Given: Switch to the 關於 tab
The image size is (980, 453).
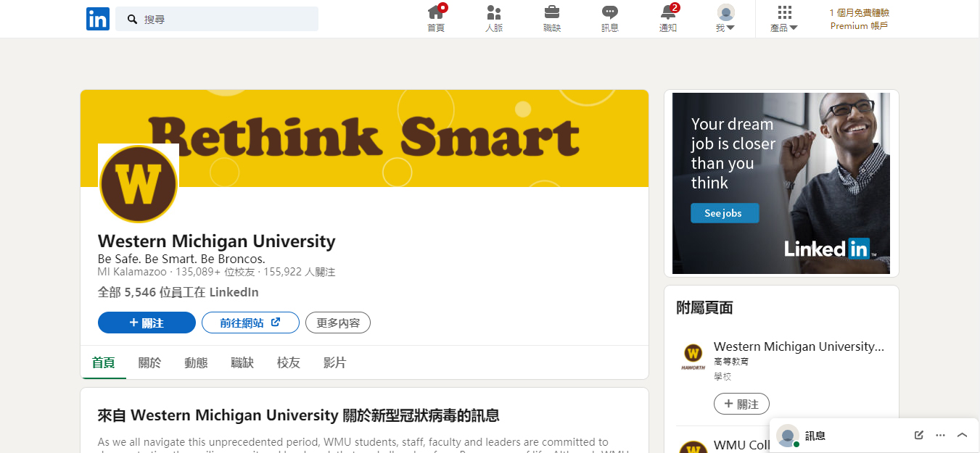Looking at the screenshot, I should point(149,362).
